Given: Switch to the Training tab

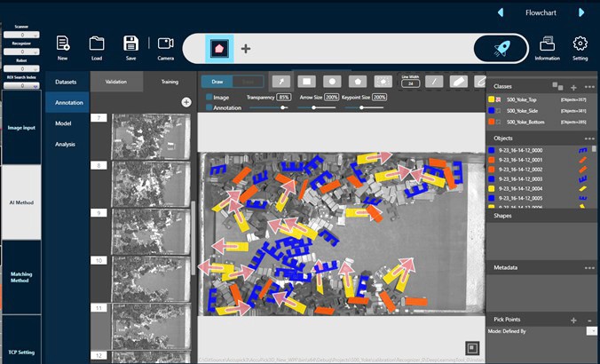Looking at the screenshot, I should click(x=169, y=82).
